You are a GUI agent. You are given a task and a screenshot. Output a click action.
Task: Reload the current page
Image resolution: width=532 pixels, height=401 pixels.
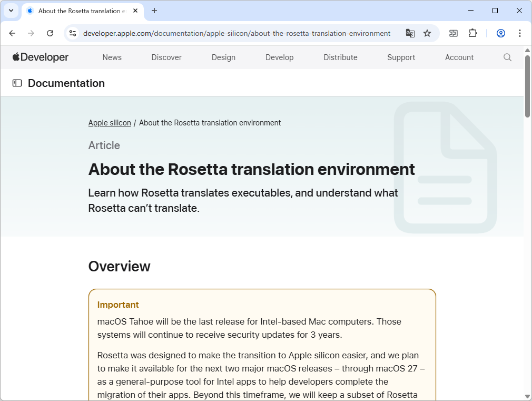[50, 33]
